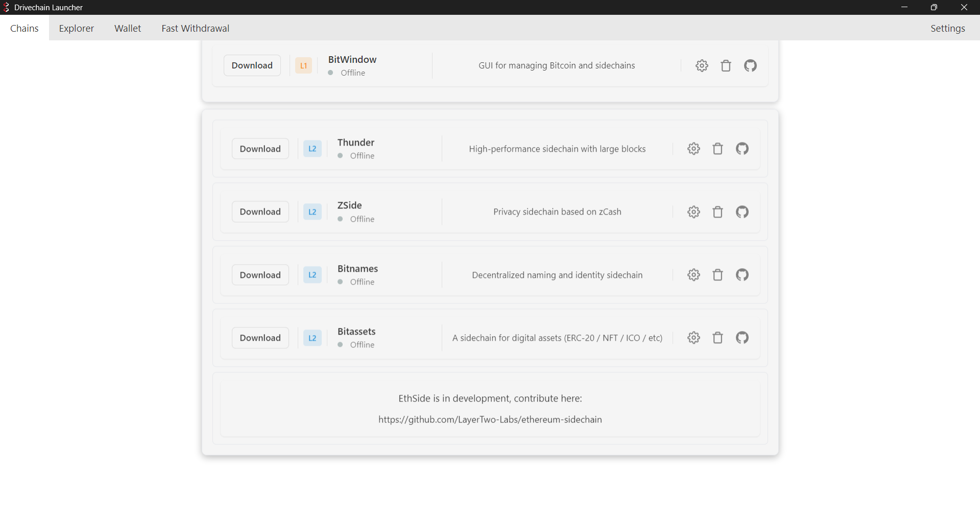The height and width of the screenshot is (519, 980).
Task: Open the Fast Withdrawal tab
Action: (196, 28)
